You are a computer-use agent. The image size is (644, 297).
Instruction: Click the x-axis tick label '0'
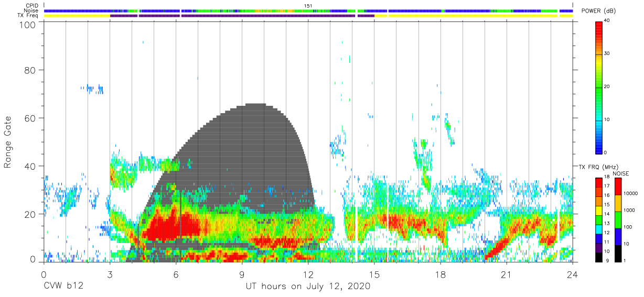pos(44,273)
